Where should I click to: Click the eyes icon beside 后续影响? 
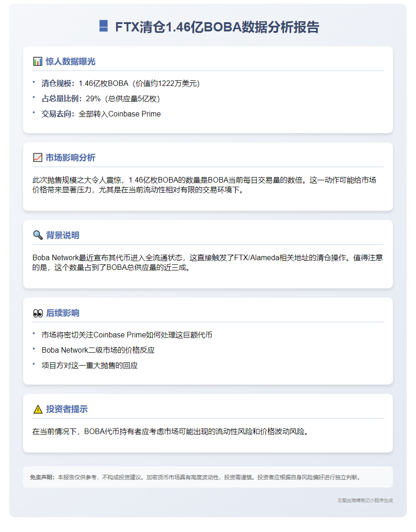tap(37, 313)
